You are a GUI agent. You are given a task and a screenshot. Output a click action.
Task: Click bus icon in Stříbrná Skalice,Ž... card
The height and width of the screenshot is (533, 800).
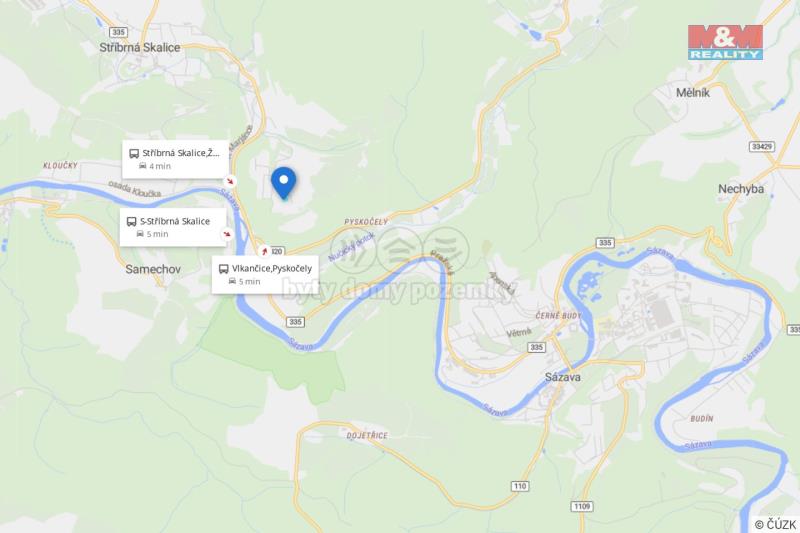(134, 154)
